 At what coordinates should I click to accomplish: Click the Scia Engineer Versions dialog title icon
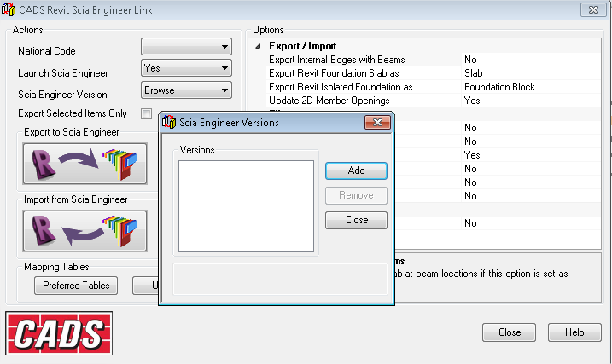tap(168, 124)
